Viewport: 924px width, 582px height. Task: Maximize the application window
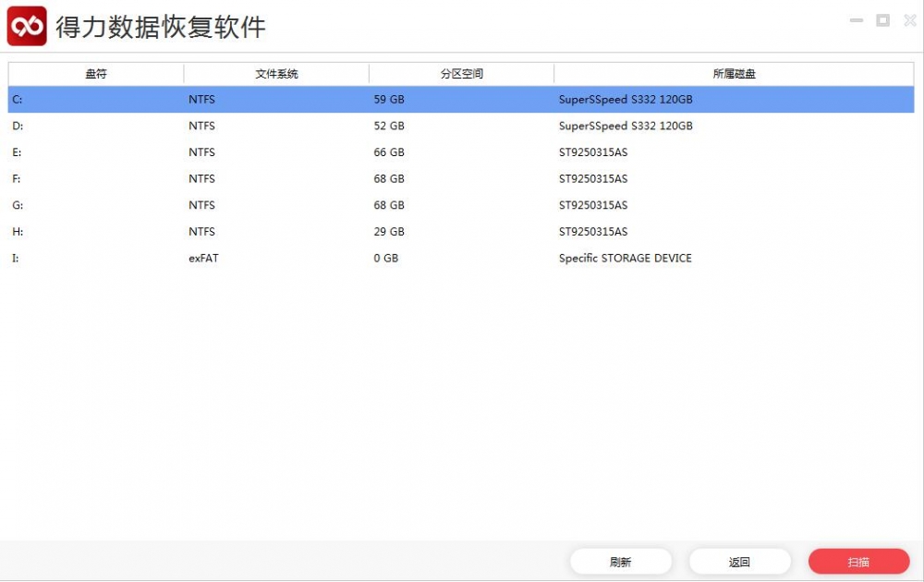882,20
